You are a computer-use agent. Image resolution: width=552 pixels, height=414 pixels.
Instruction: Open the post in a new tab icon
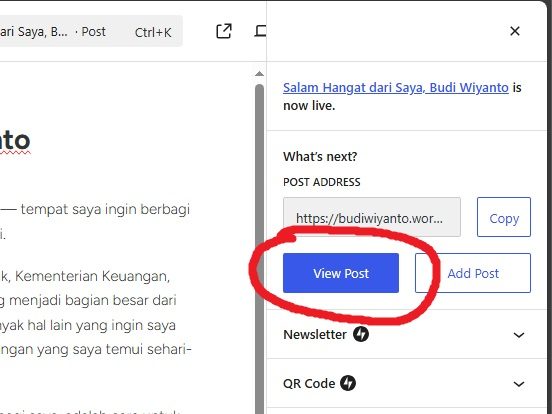[x=224, y=31]
